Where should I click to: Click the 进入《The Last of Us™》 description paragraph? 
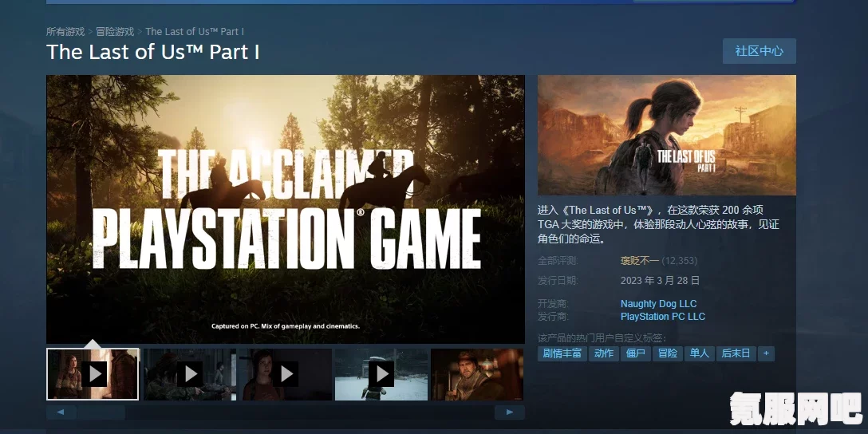(658, 224)
